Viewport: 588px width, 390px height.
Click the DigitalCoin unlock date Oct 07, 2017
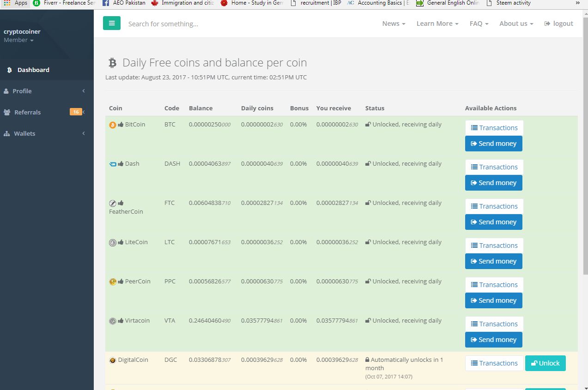(389, 377)
